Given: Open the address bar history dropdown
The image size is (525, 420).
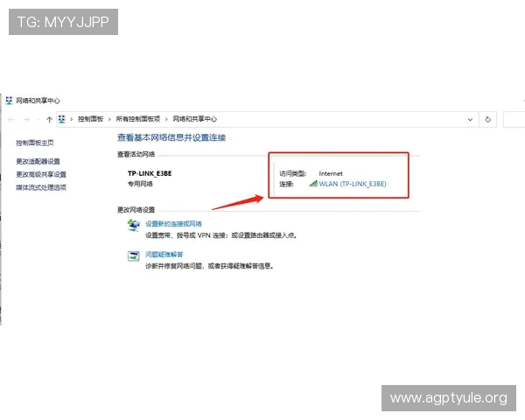Looking at the screenshot, I should coord(470,120).
